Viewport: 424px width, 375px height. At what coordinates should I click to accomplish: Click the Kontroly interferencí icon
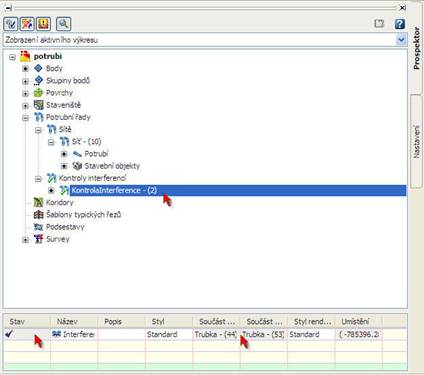pos(51,178)
